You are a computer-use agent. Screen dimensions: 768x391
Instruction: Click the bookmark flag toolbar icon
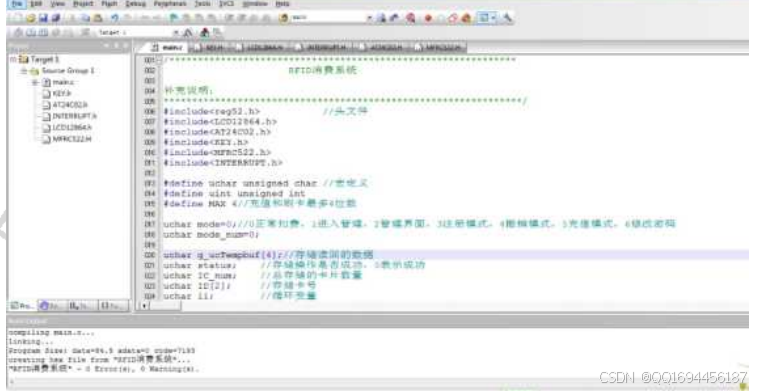pos(174,18)
